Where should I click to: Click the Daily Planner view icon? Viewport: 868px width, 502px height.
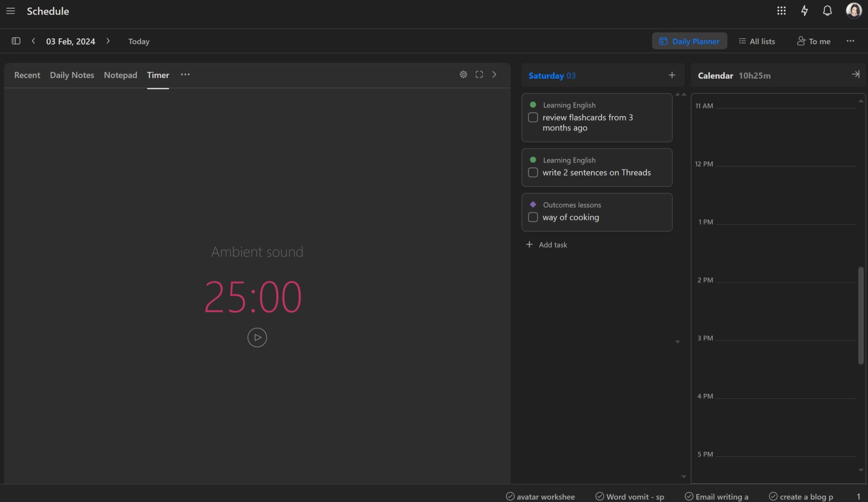(x=663, y=41)
